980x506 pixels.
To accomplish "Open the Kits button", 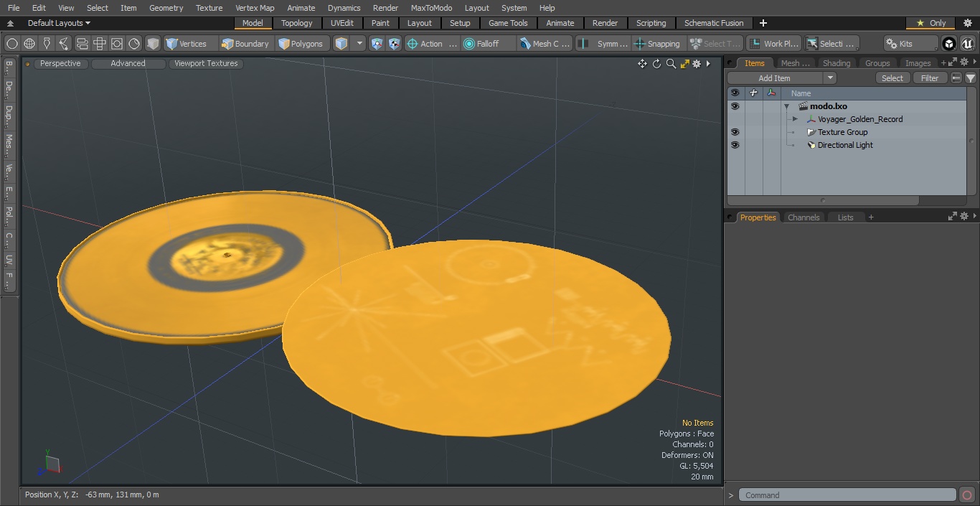I will click(x=910, y=44).
